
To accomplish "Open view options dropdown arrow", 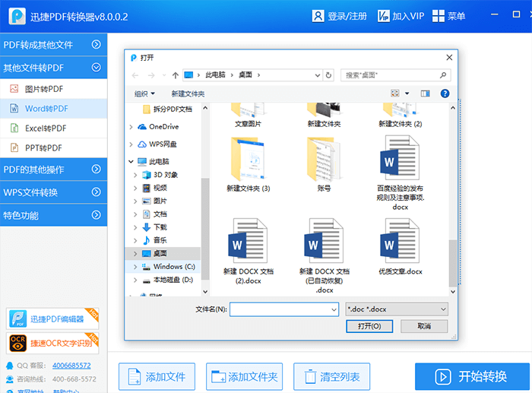I will pos(407,93).
